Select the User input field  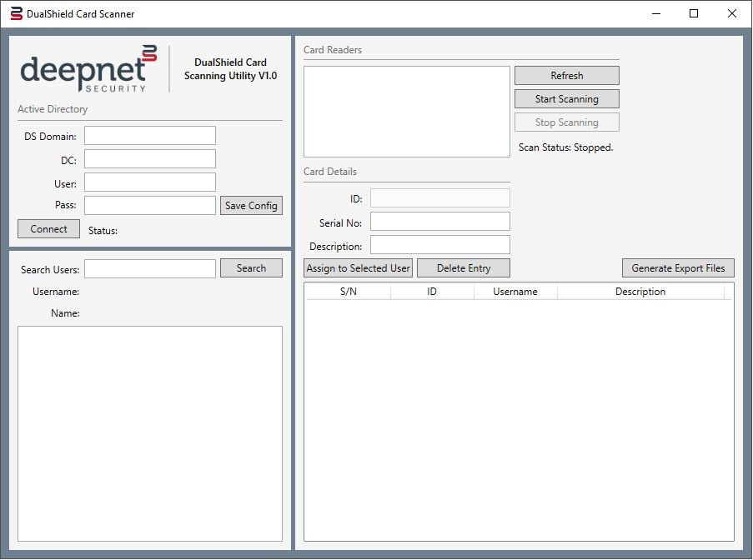tap(150, 182)
